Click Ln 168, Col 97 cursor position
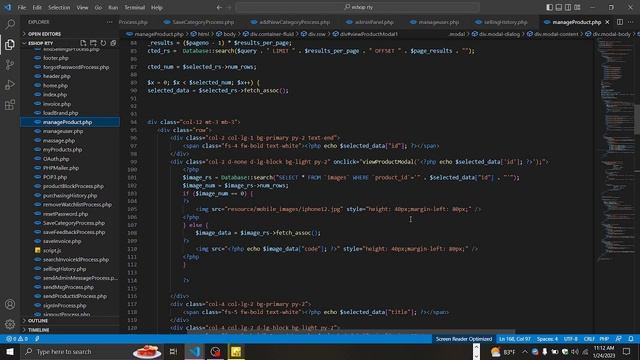Screen dimensions: 640x360 coord(515,339)
